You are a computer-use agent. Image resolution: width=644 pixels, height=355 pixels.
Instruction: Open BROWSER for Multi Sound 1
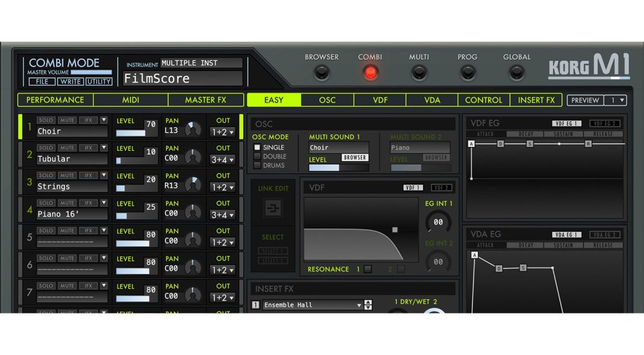tap(355, 158)
